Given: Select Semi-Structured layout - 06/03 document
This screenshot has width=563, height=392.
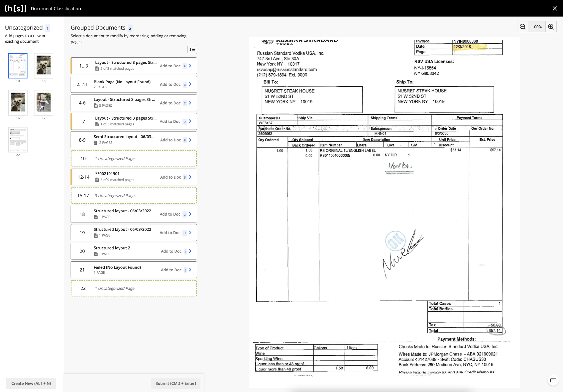Looking at the screenshot, I should (x=134, y=140).
